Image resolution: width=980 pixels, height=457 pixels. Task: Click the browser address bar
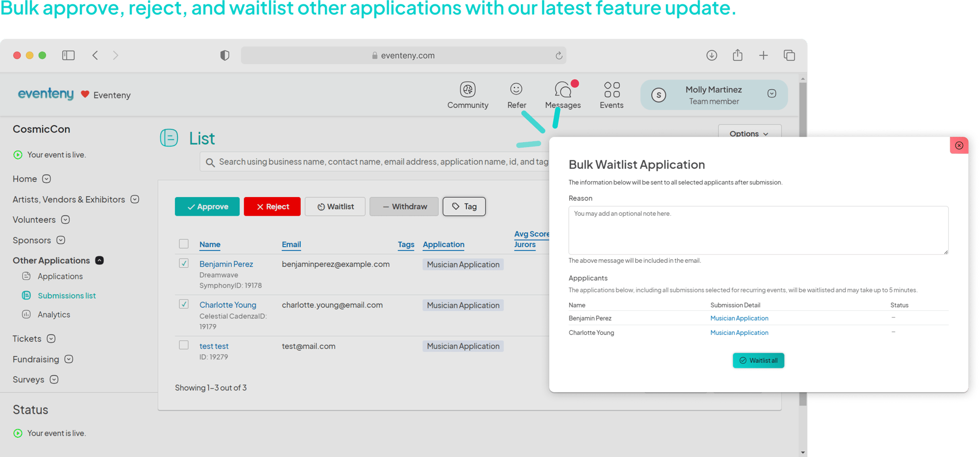pos(403,55)
